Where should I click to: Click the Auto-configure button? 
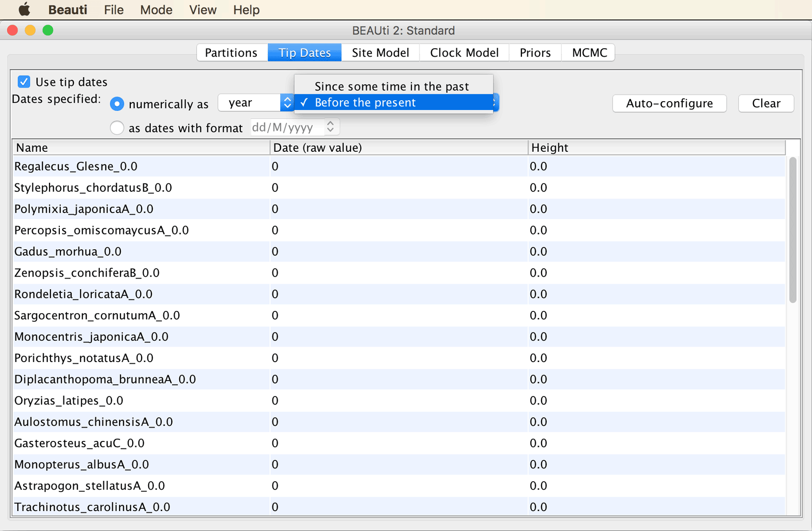point(670,103)
